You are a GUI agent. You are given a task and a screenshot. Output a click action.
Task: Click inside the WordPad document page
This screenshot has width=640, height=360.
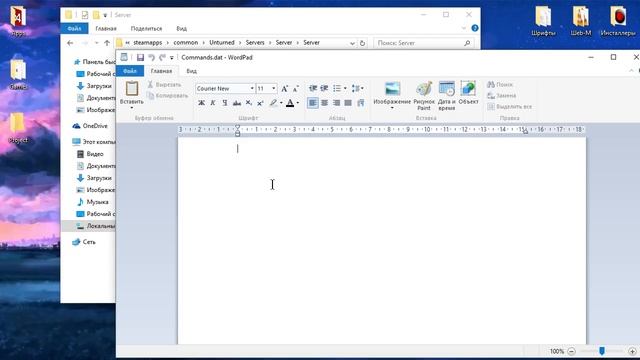click(x=382, y=241)
